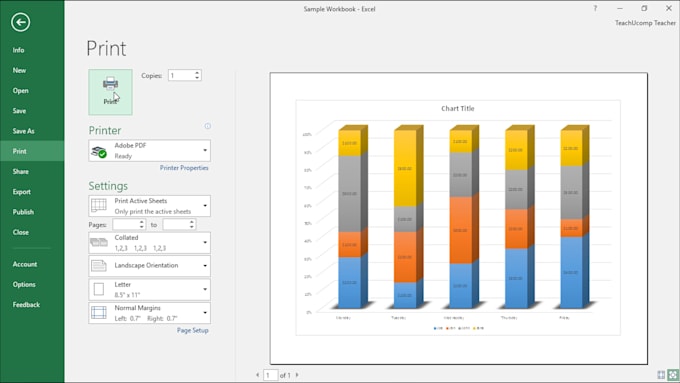
Task: Select the Save As menu item
Action: coord(23,131)
